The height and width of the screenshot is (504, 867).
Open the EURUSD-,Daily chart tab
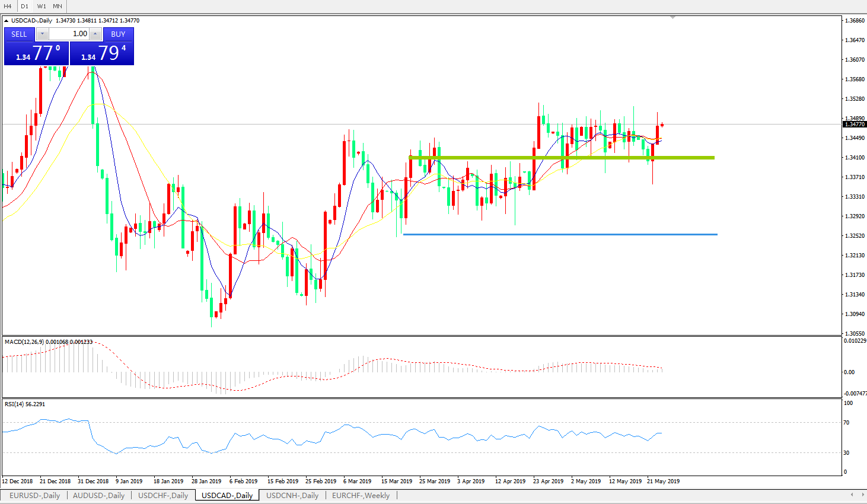point(34,496)
